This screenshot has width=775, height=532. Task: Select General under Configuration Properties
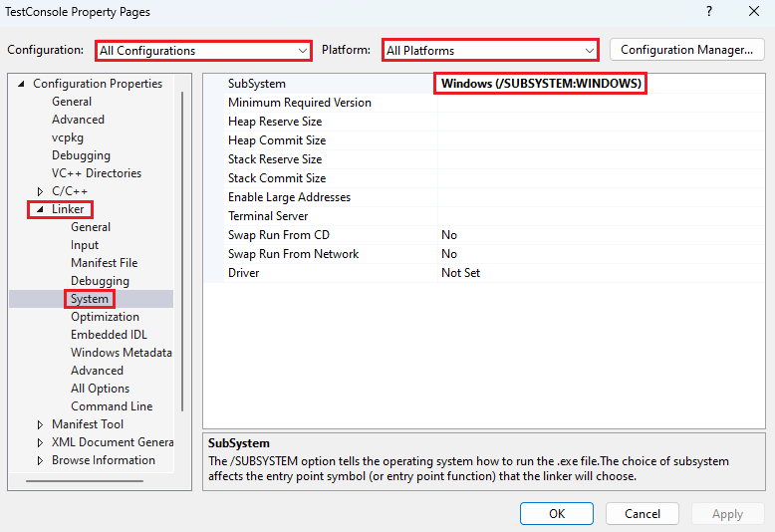72,102
